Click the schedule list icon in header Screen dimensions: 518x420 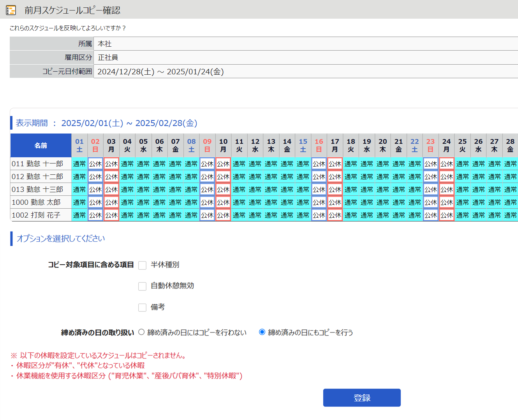[x=11, y=10]
